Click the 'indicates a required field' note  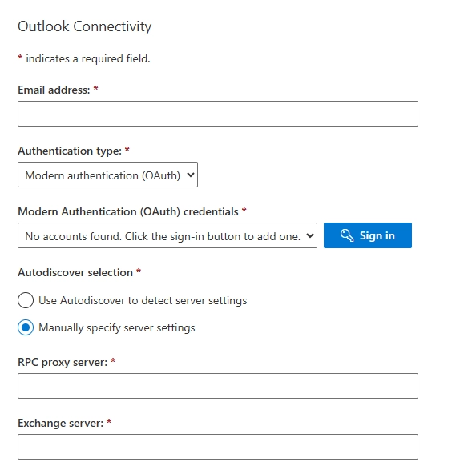tap(88, 58)
